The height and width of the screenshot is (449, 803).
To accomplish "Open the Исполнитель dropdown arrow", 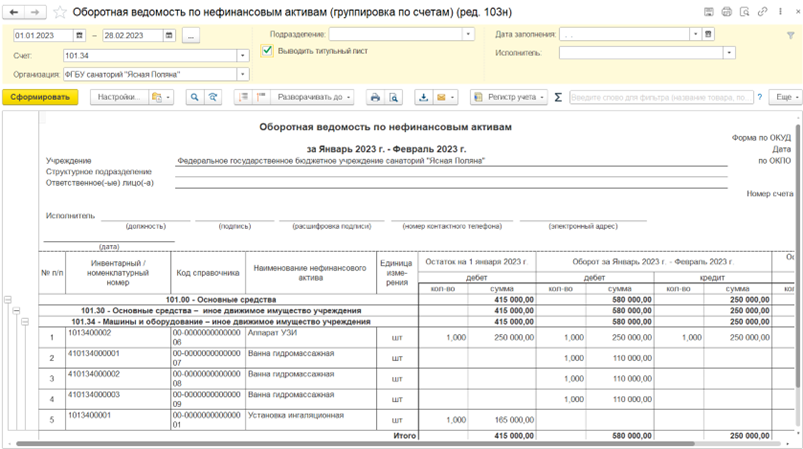I will click(729, 53).
